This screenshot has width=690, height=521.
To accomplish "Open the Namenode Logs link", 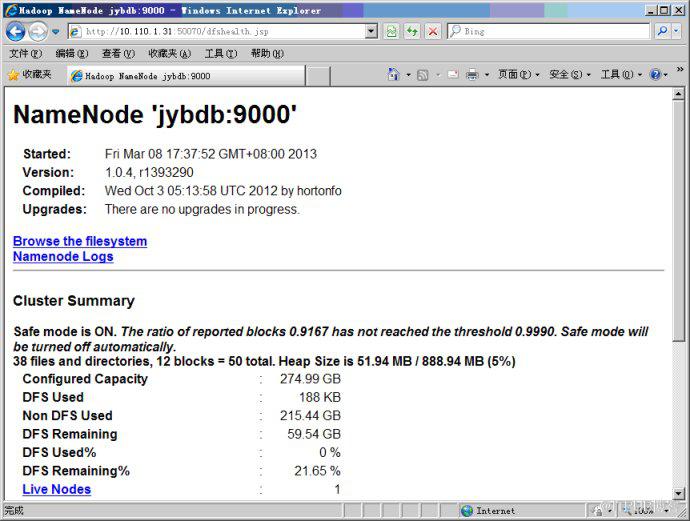I will click(63, 257).
